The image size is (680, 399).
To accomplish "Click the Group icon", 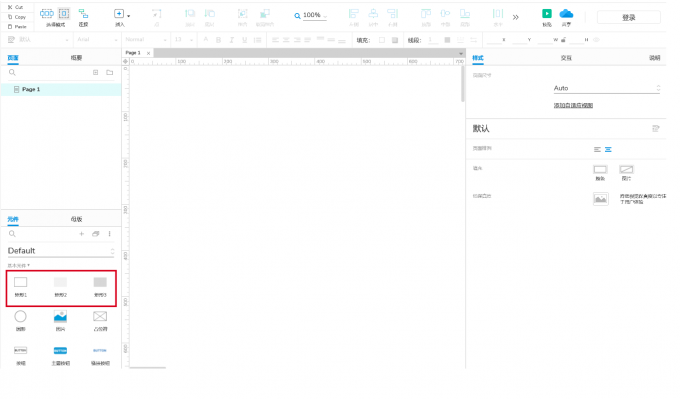I will 243,14.
